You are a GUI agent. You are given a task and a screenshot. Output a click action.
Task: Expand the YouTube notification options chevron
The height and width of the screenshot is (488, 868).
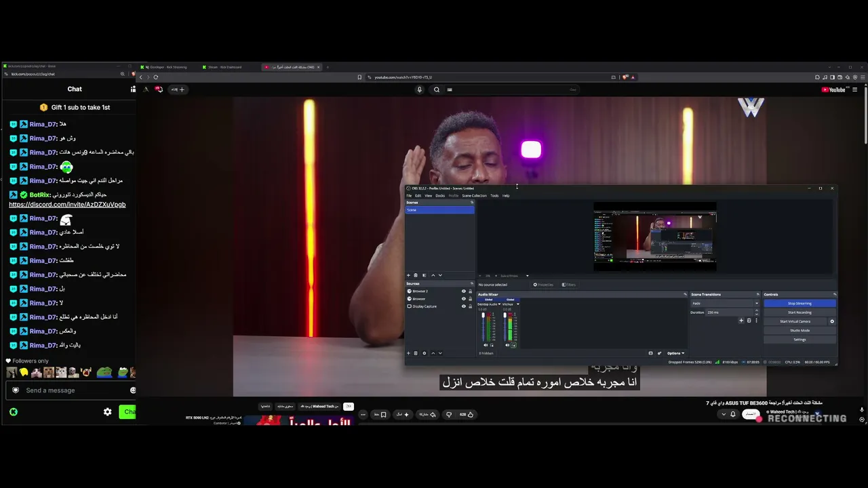724,414
